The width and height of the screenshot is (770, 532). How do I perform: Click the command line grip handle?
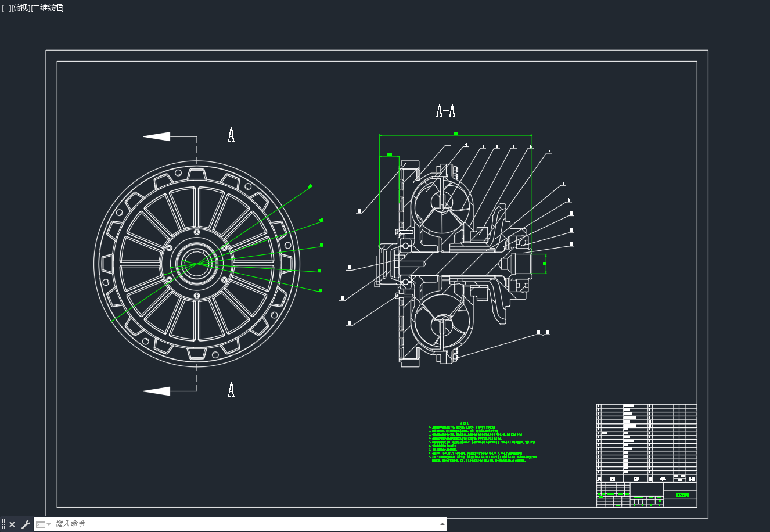point(3,524)
